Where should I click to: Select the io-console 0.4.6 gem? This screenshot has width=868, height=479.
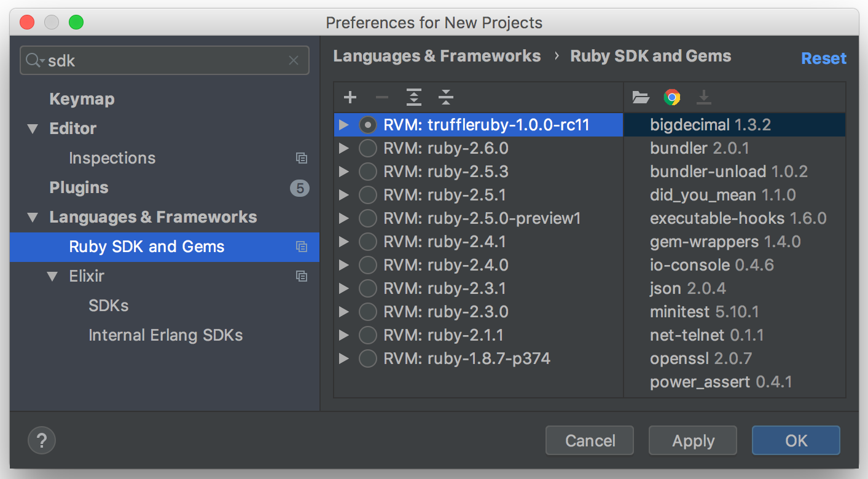point(735,265)
